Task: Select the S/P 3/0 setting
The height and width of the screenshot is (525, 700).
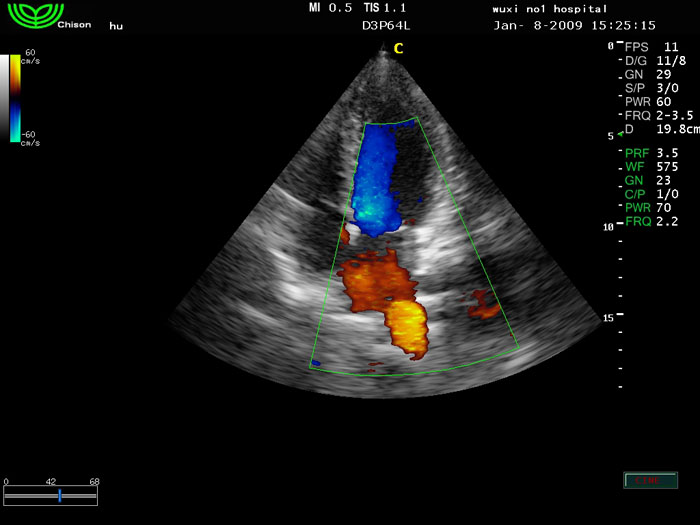Action: (x=658, y=88)
